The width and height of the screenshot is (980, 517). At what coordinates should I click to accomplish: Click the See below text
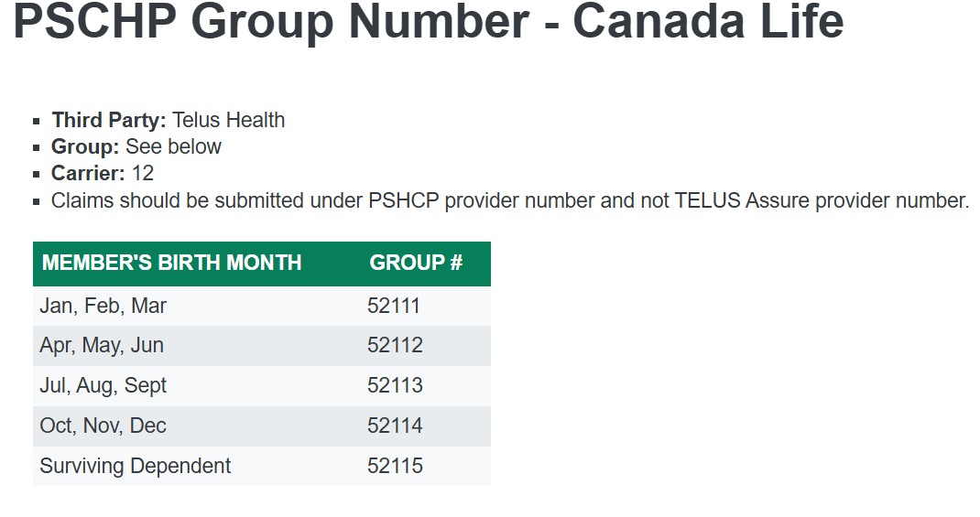(173, 146)
